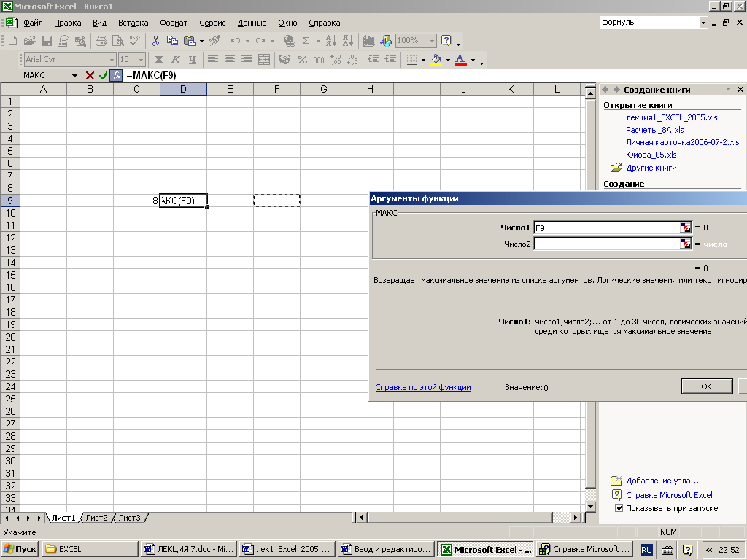This screenshot has width=747, height=560.
Task: Open 'Справка по этой функции' link
Action: [423, 387]
